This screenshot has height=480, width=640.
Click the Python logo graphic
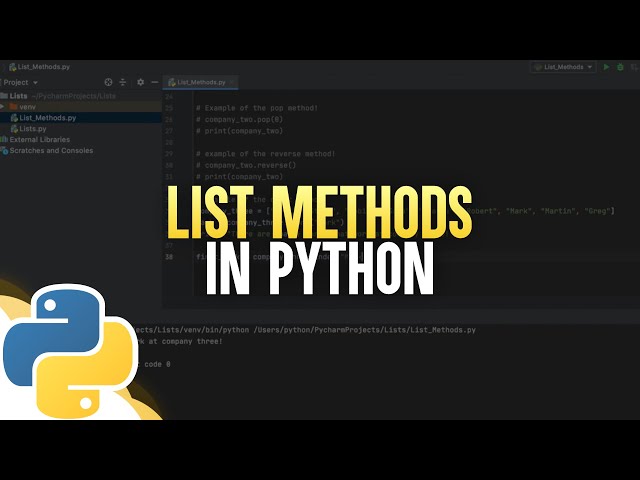[70, 351]
